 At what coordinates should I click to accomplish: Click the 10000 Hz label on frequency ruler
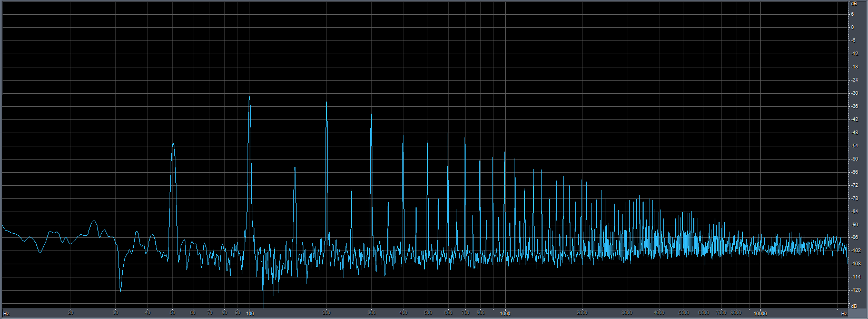pos(760,313)
